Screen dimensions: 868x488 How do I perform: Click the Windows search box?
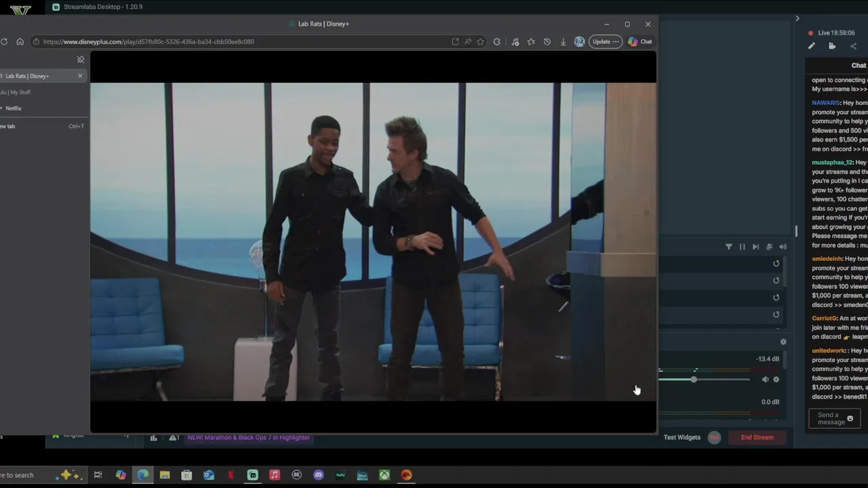click(x=42, y=475)
